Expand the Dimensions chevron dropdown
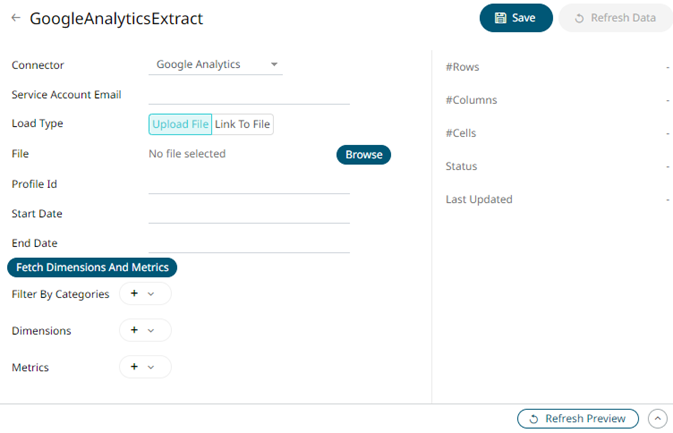 coord(151,330)
